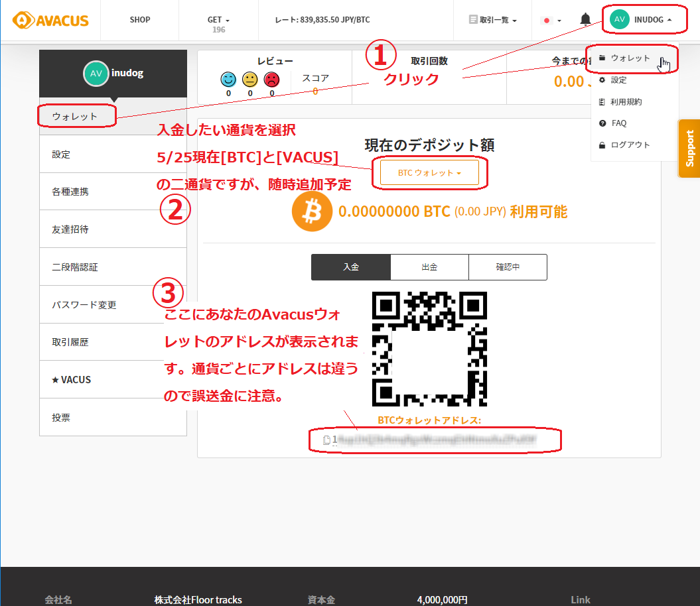The height and width of the screenshot is (606, 700).
Task: Open the GET dropdown in top bar
Action: click(x=218, y=19)
